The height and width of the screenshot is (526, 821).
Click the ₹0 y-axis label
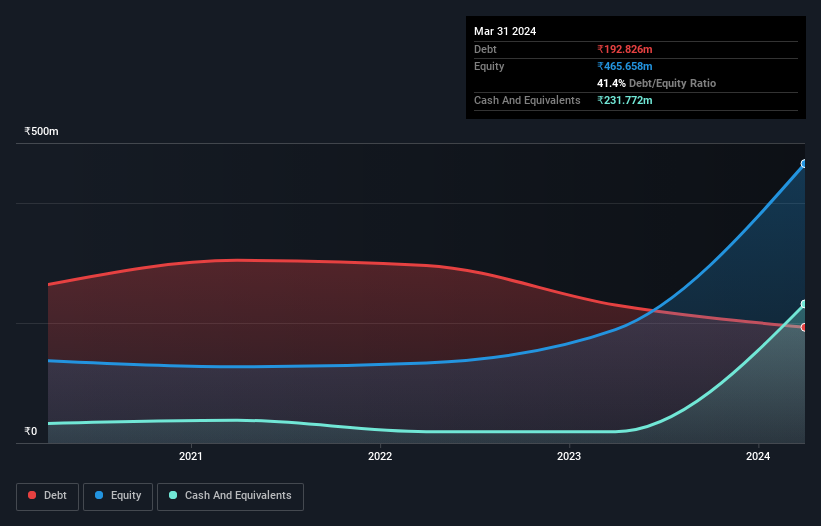[x=31, y=431]
